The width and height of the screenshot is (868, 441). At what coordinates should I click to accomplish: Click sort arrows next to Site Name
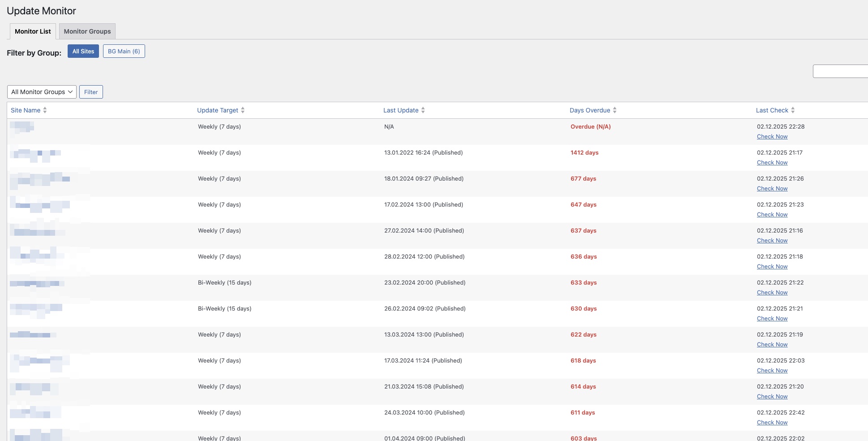(45, 110)
